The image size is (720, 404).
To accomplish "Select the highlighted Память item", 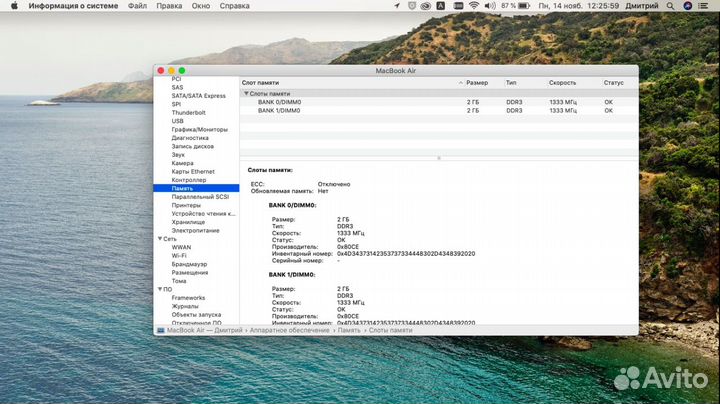I will [196, 188].
